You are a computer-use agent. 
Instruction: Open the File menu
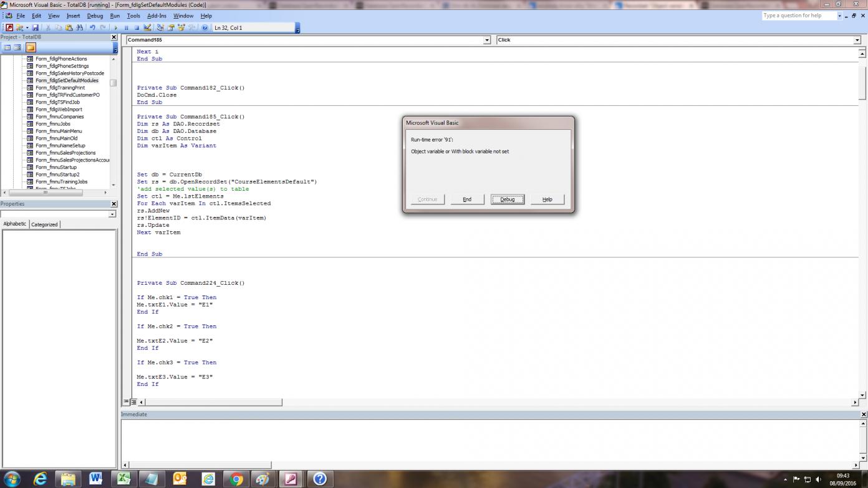tap(21, 16)
